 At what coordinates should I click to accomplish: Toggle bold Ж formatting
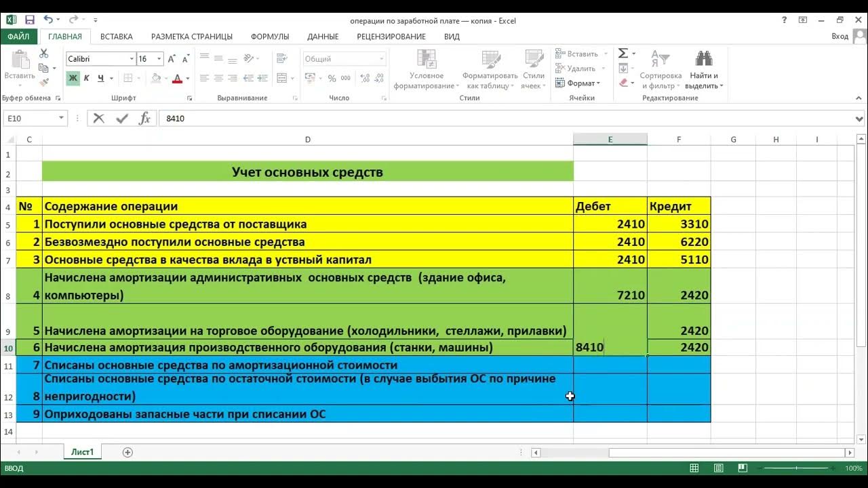point(73,79)
